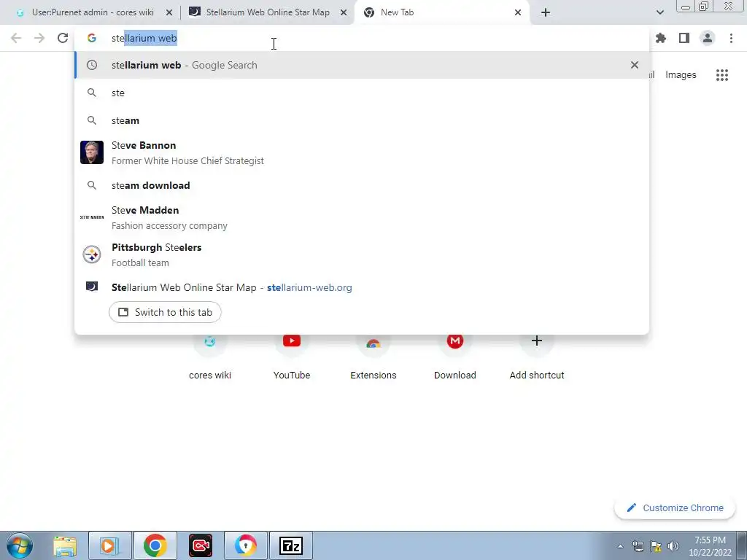Viewport: 747px width, 560px height.
Task: Open the Action Center flag icon
Action: 656,546
